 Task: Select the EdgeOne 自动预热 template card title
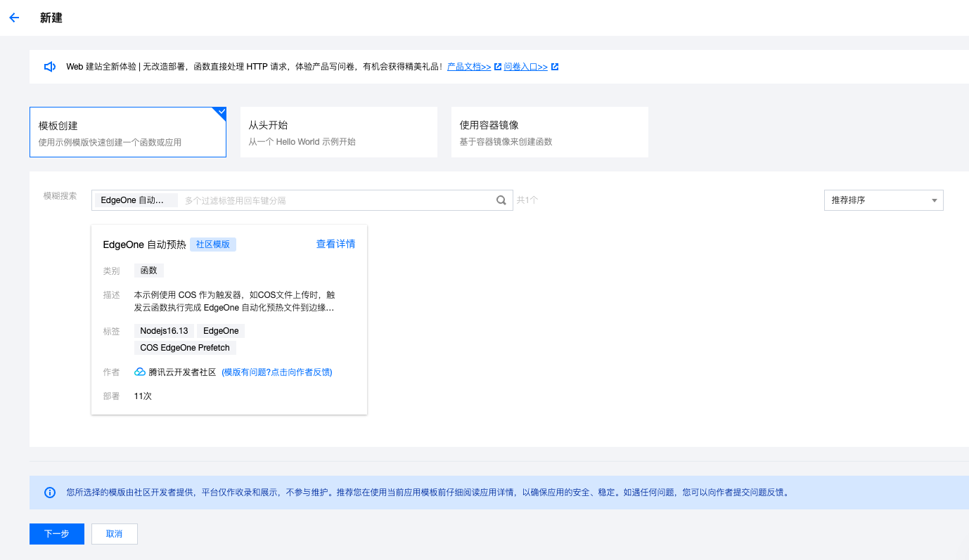[144, 245]
